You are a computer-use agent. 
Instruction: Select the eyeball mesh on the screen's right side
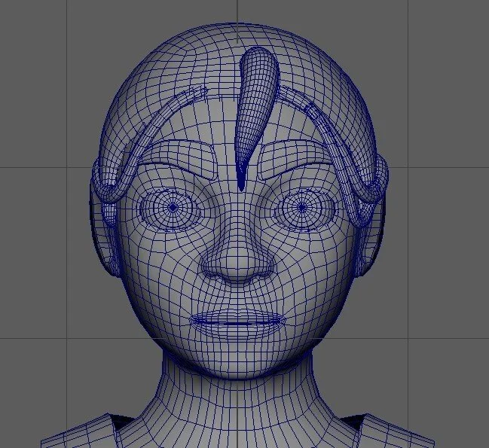[x=301, y=208]
